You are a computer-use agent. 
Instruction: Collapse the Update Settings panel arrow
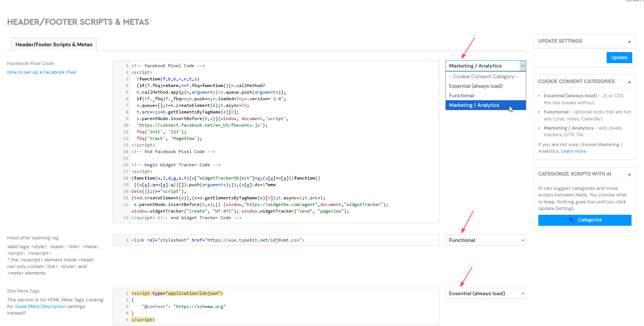point(629,41)
